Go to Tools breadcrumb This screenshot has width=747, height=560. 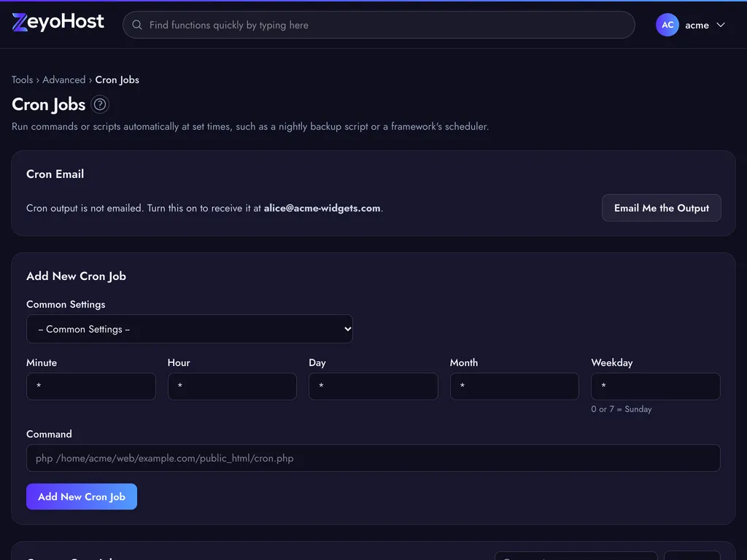point(23,79)
